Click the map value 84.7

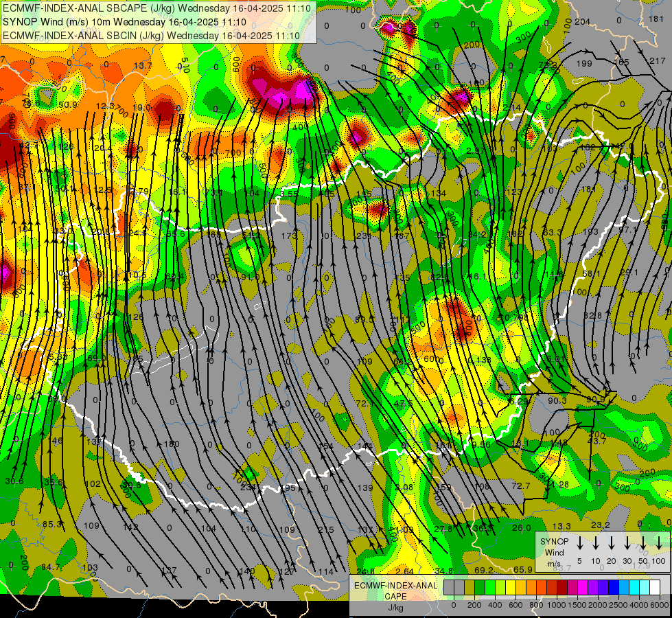click(51, 567)
